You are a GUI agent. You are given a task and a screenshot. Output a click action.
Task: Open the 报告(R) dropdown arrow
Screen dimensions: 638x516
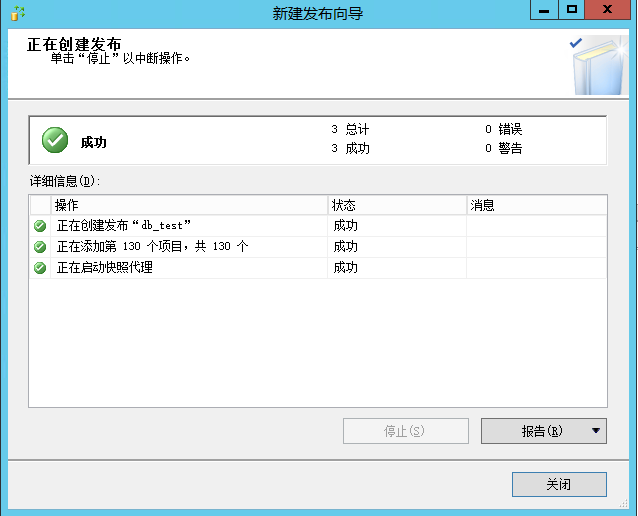coord(596,431)
